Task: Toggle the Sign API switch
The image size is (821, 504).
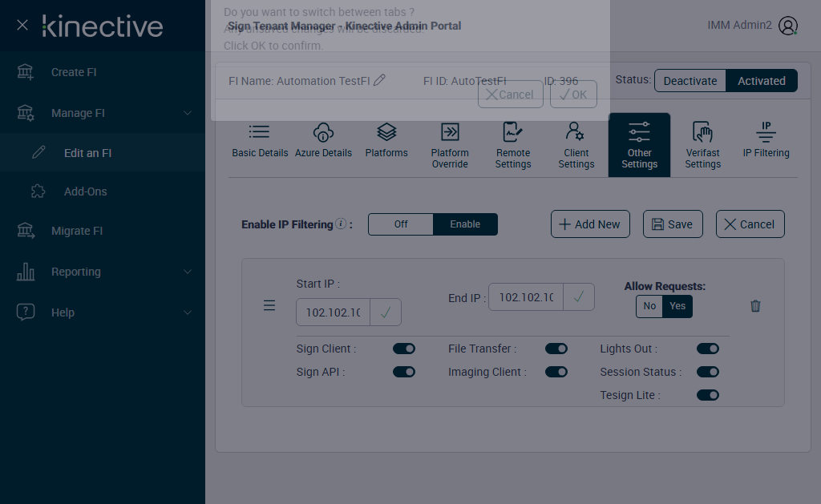Action: pos(404,372)
